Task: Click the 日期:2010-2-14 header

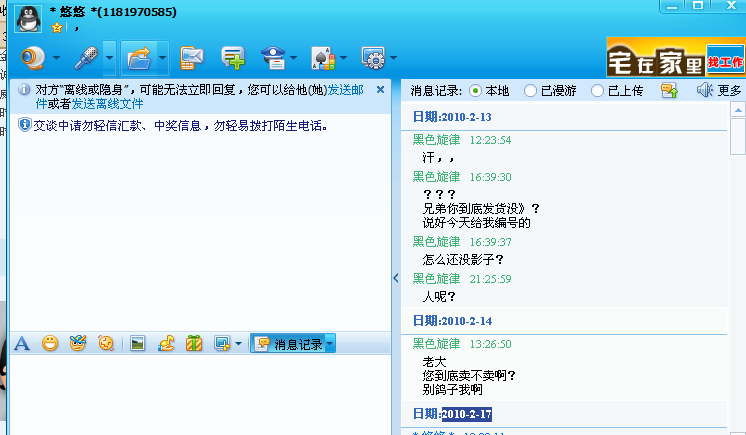Action: pyautogui.click(x=452, y=321)
